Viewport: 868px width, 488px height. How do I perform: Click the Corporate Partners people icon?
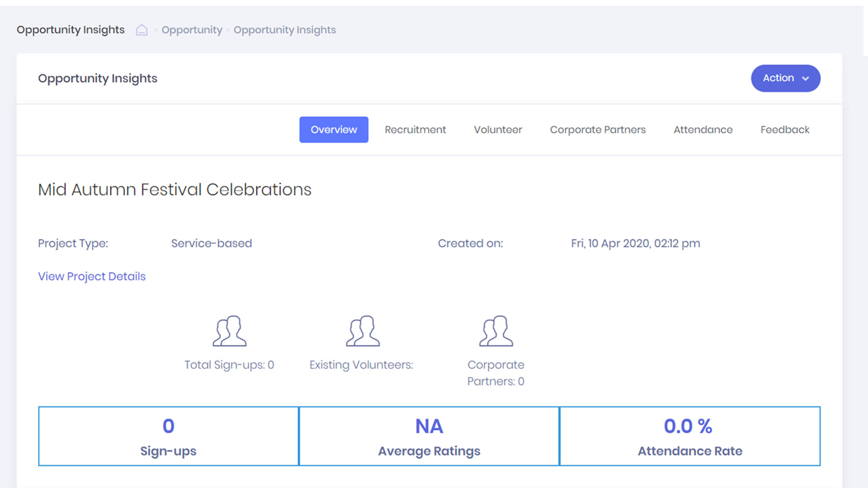[x=496, y=331]
